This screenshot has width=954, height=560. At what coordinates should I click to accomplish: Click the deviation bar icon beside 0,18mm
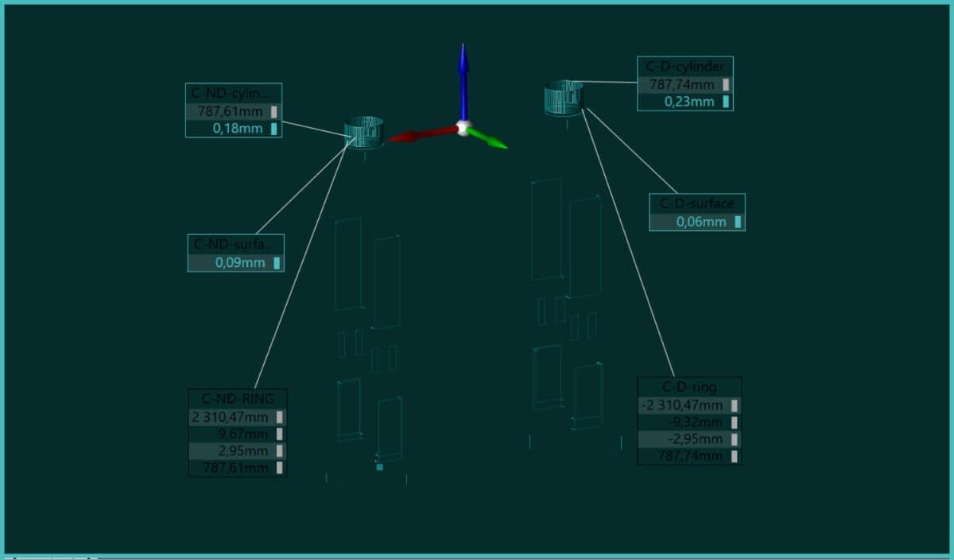[275, 128]
